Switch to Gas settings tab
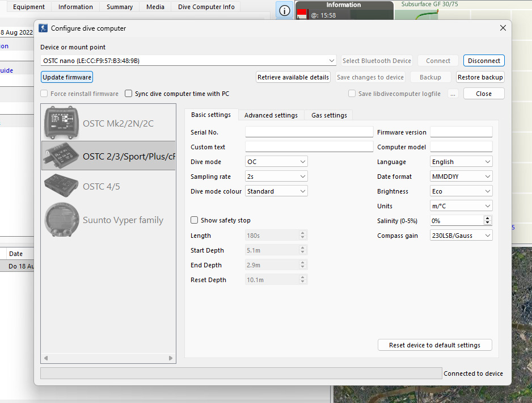The height and width of the screenshot is (403, 532). click(x=329, y=115)
